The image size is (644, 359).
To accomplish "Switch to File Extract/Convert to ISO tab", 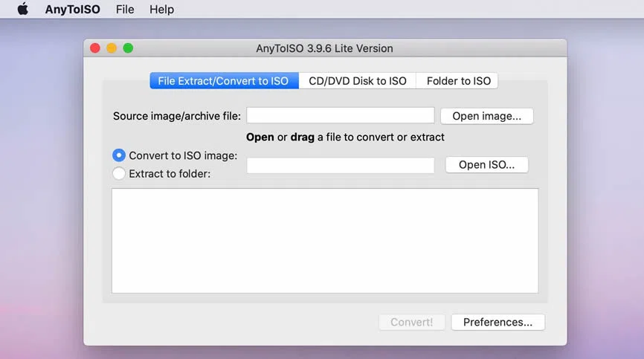I will click(x=223, y=81).
